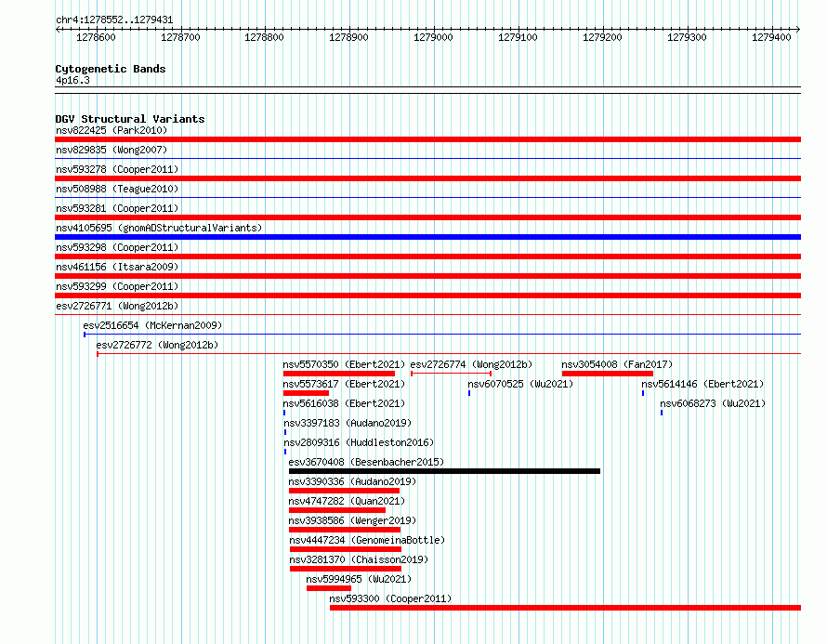This screenshot has height=644, width=827.
Task: Select nsv4447234 (GenomeinaBottle) label
Action: 367,540
